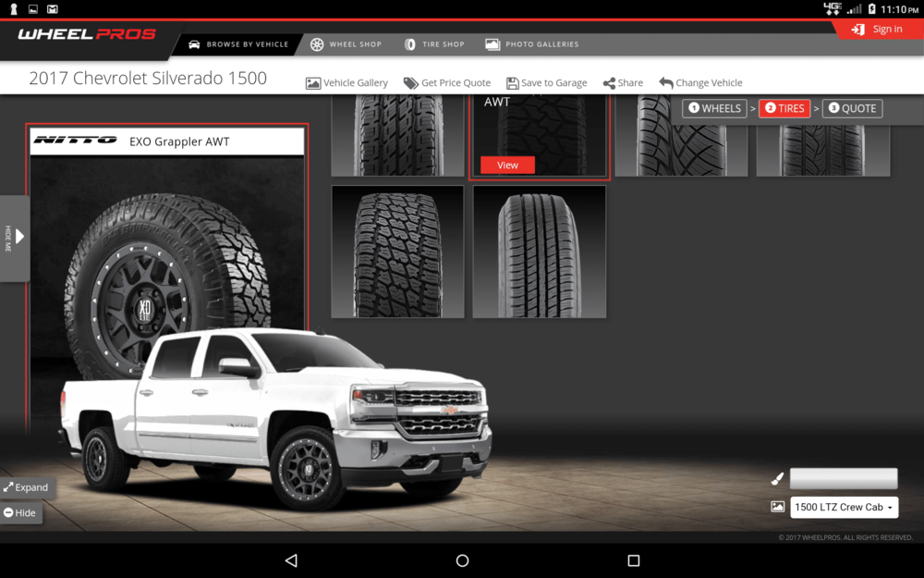
Task: Go to the Wheels step
Action: pos(713,108)
